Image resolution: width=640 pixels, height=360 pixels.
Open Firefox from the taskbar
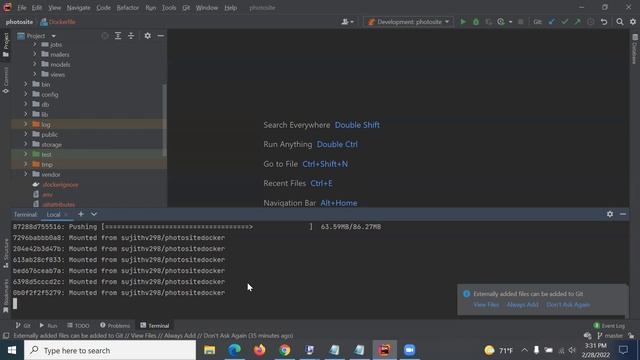(260, 350)
